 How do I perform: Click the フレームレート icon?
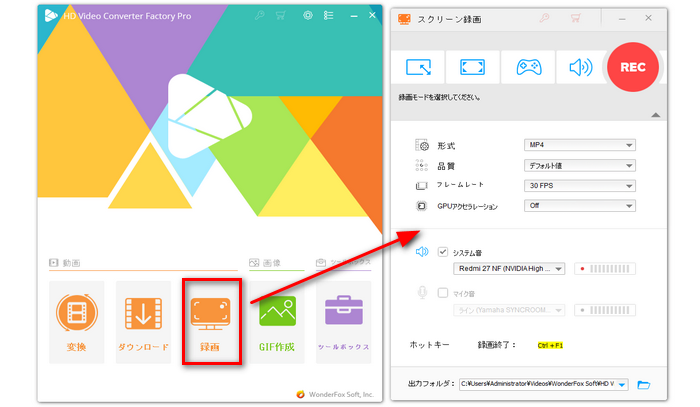coord(421,186)
